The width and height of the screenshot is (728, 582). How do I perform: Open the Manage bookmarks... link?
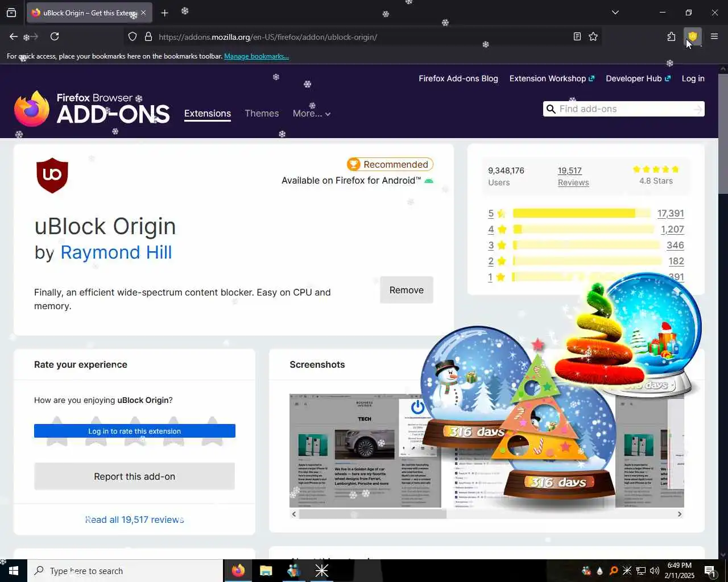click(x=257, y=56)
